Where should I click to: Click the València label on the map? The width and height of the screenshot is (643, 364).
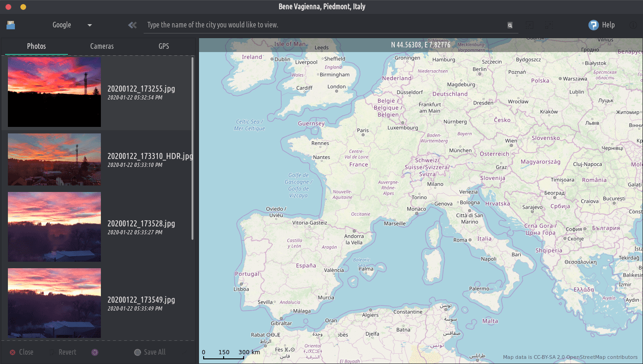tap(334, 270)
